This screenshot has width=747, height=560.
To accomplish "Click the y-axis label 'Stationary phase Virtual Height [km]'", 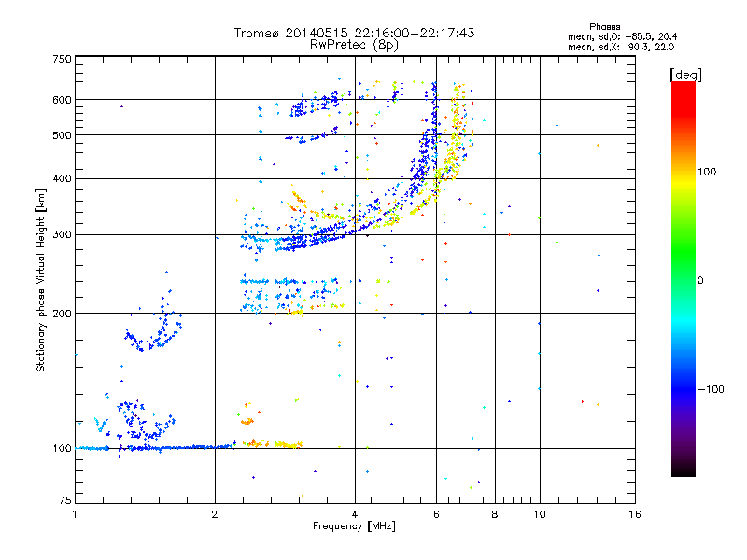I will click(x=40, y=281).
